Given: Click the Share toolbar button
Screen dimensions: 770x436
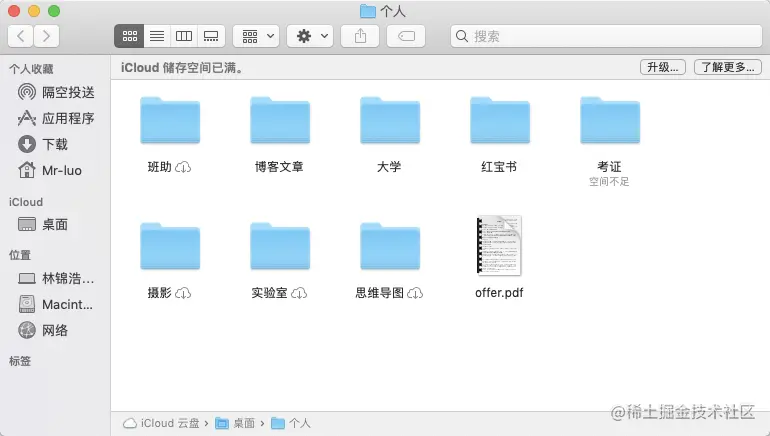Looking at the screenshot, I should pyautogui.click(x=360, y=36).
